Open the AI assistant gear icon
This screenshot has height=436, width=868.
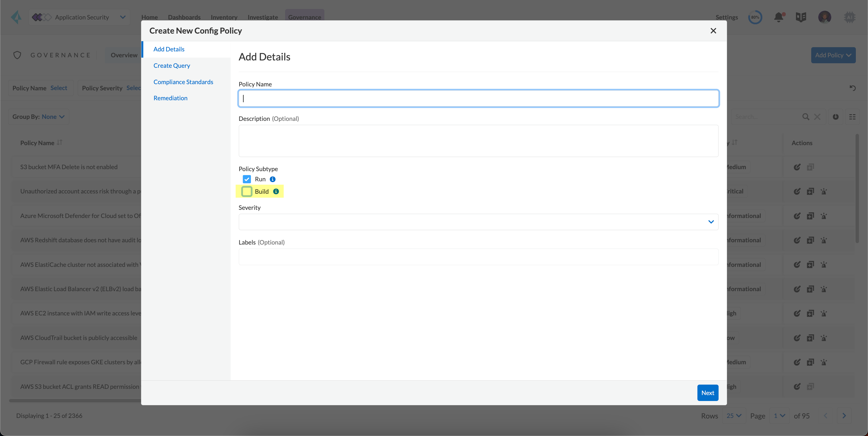pos(849,17)
